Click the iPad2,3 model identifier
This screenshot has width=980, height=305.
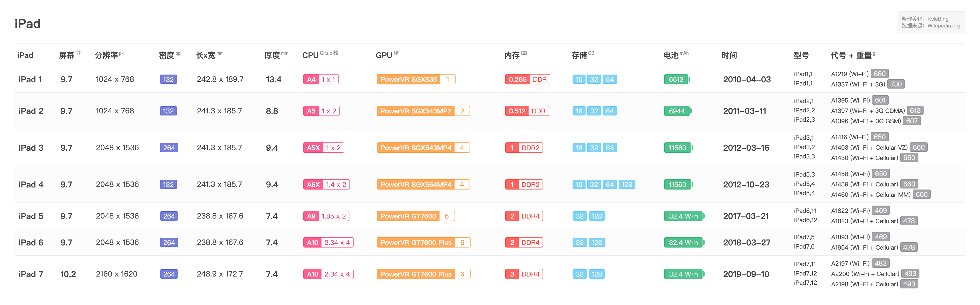point(804,120)
